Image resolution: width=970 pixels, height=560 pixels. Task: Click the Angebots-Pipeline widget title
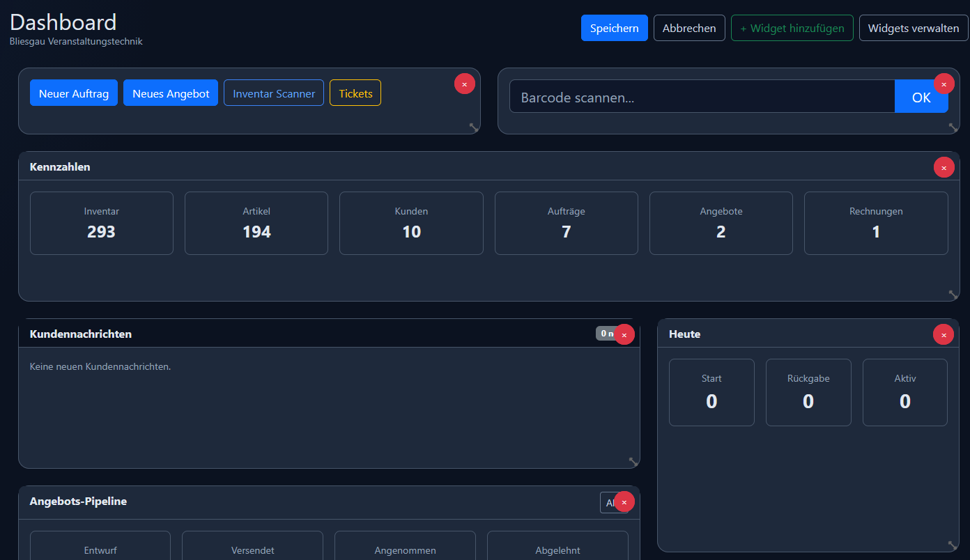pos(78,501)
